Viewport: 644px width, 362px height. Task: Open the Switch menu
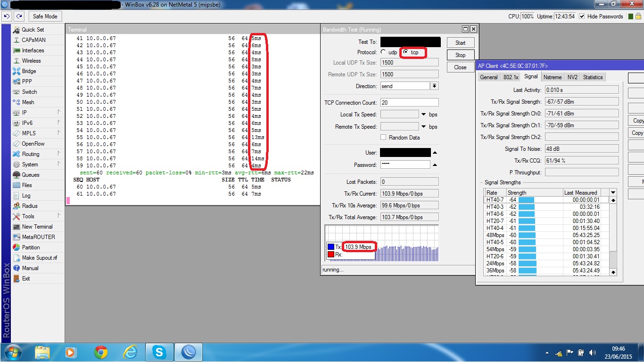point(29,92)
